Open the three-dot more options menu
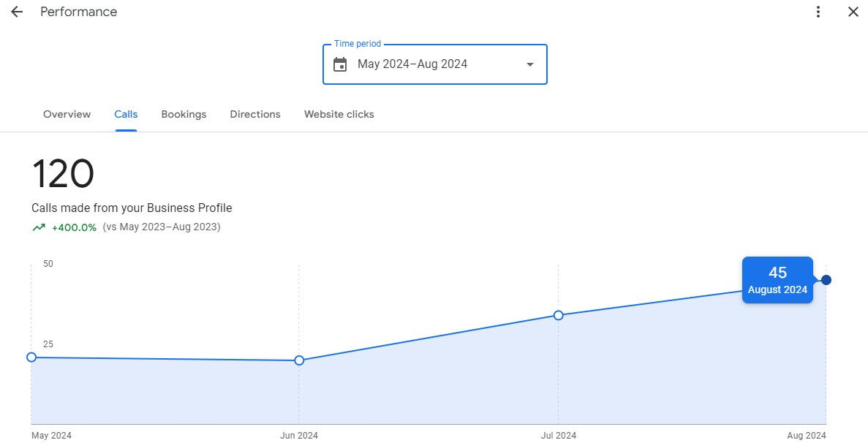This screenshot has height=443, width=868. coord(818,12)
